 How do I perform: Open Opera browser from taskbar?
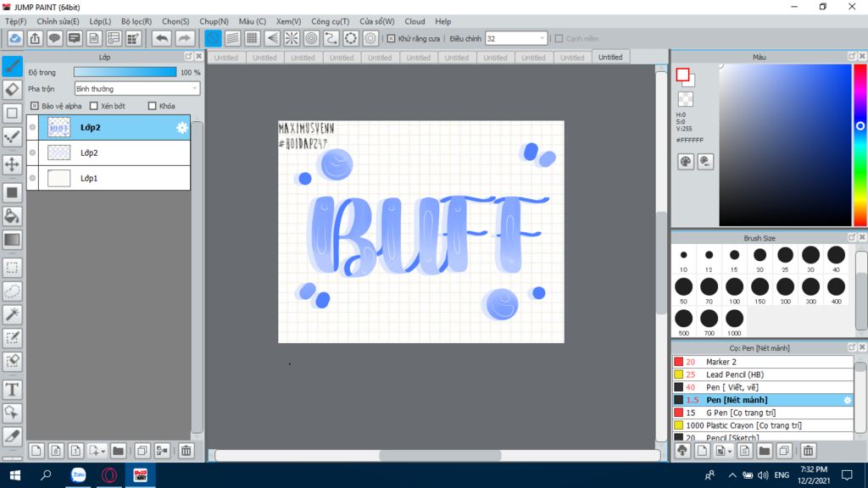coord(109,475)
